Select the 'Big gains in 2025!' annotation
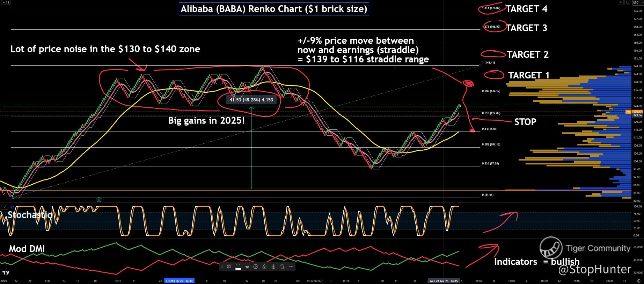This screenshot has height=284, width=644. (206, 121)
